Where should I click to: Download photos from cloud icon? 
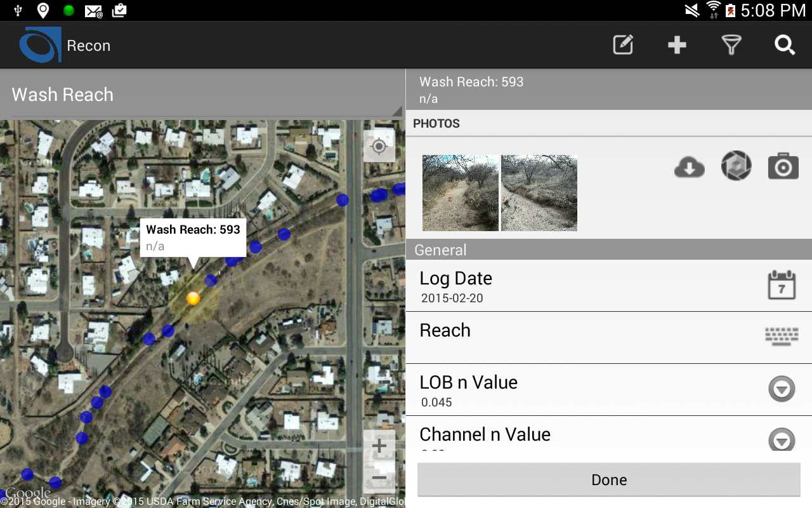tap(690, 167)
